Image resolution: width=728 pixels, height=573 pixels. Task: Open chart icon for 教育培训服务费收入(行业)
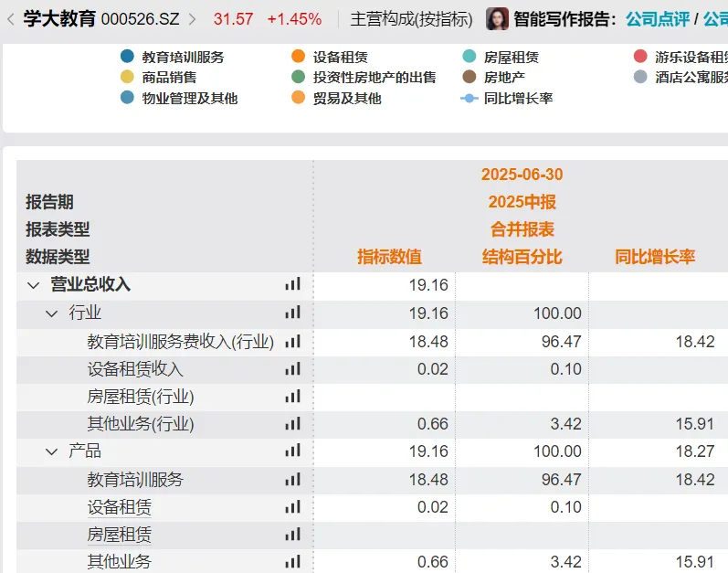(x=293, y=342)
